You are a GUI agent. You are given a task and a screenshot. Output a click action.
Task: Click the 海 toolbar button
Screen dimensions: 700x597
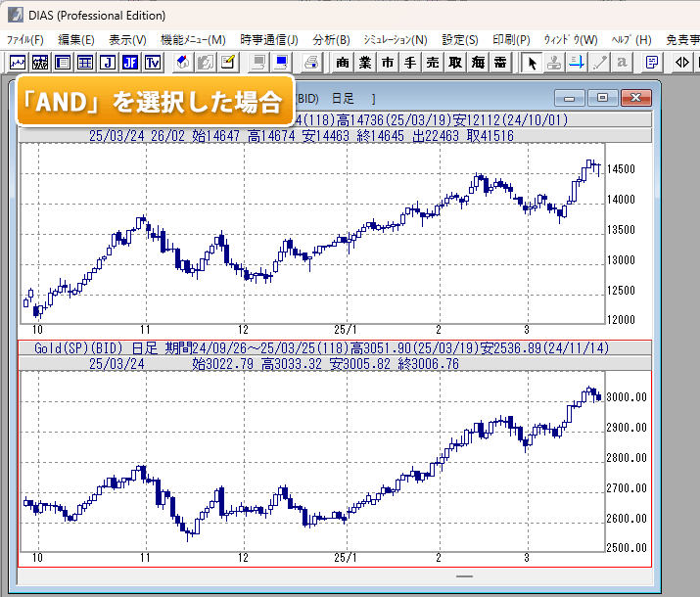[x=478, y=63]
